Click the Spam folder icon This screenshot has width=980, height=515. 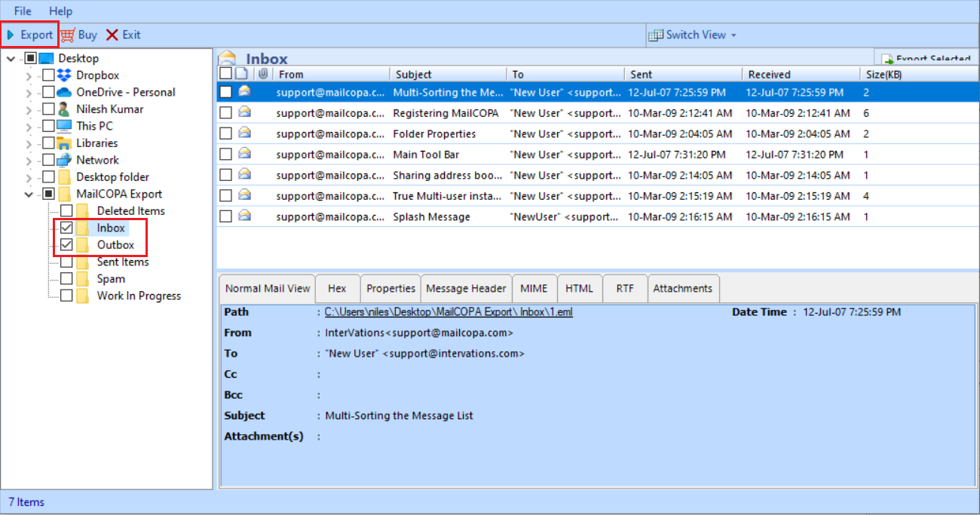(x=83, y=279)
